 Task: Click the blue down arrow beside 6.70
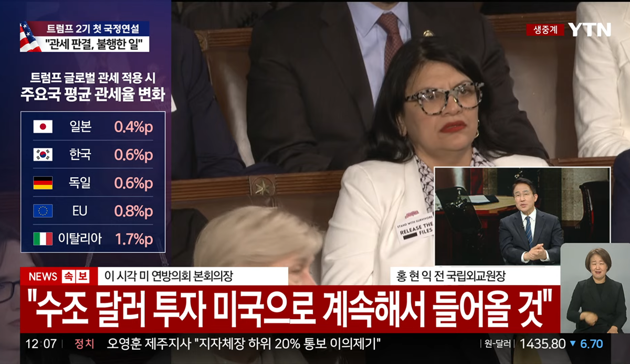573,344
